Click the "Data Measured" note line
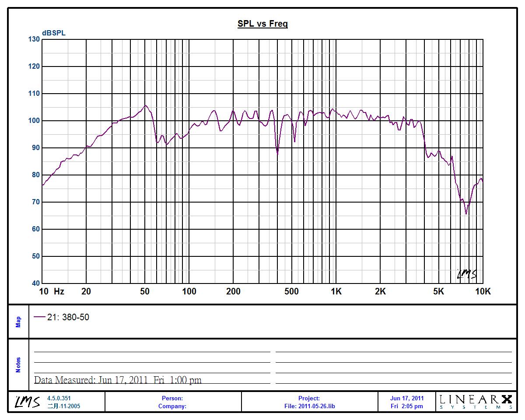Image resolution: width=525 pixels, height=420 pixels. tap(118, 380)
